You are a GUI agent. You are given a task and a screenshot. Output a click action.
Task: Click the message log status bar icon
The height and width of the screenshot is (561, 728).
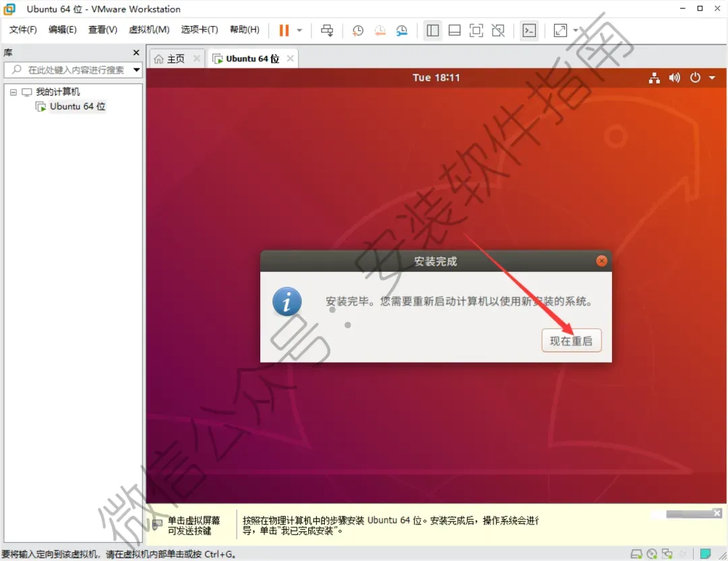click(x=705, y=554)
